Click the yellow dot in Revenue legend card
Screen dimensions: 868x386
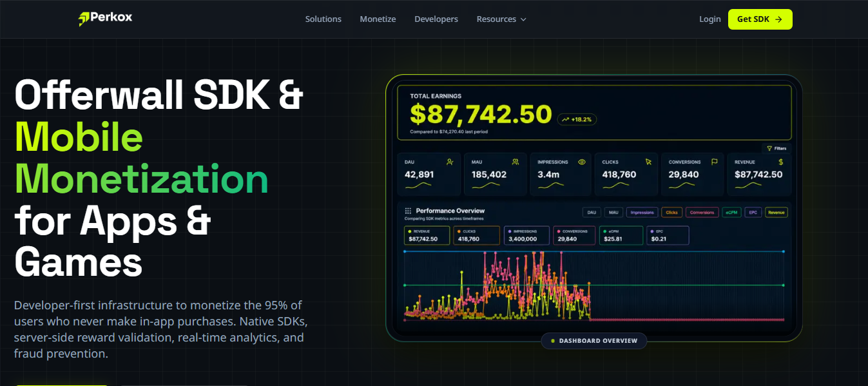(410, 231)
